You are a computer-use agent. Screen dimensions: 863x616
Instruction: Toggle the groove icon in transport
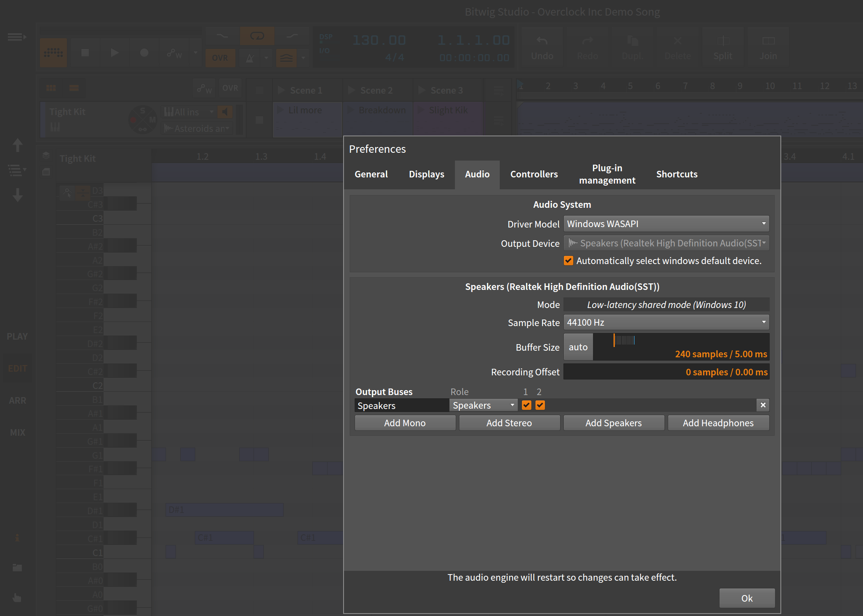[x=286, y=58]
